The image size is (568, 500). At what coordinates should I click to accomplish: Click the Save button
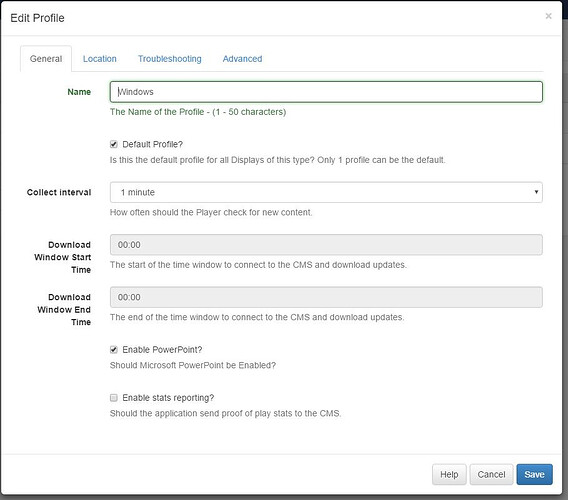tap(534, 474)
